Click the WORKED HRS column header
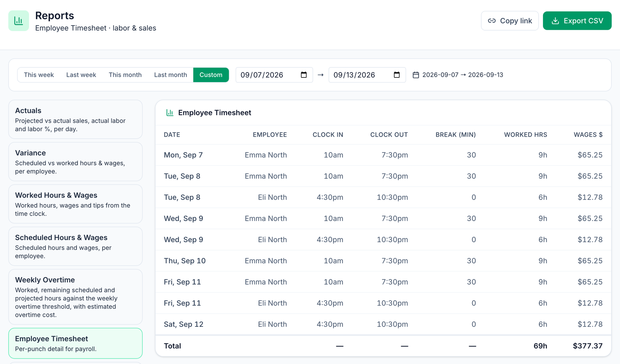This screenshot has height=364, width=620. [525, 135]
